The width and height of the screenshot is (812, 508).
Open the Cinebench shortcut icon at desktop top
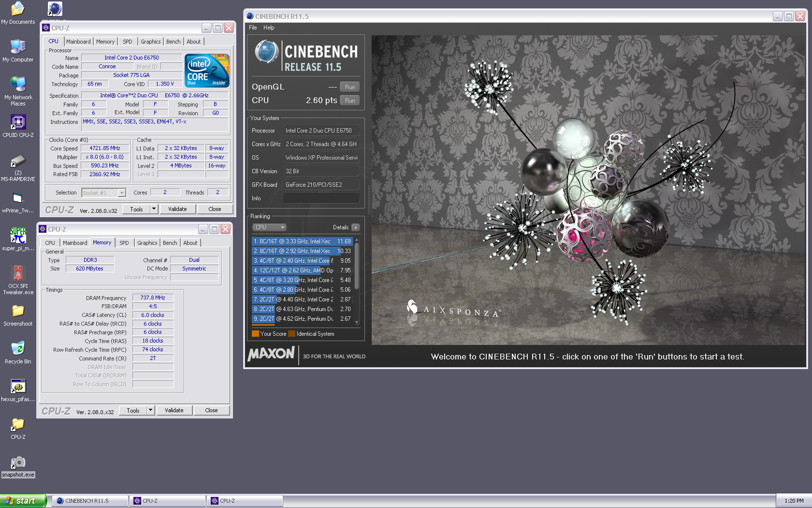(55, 9)
